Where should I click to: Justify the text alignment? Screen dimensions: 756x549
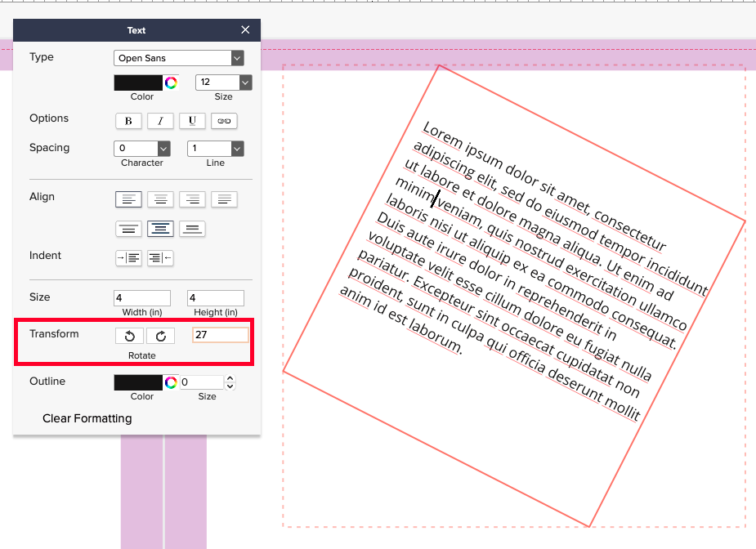(224, 199)
